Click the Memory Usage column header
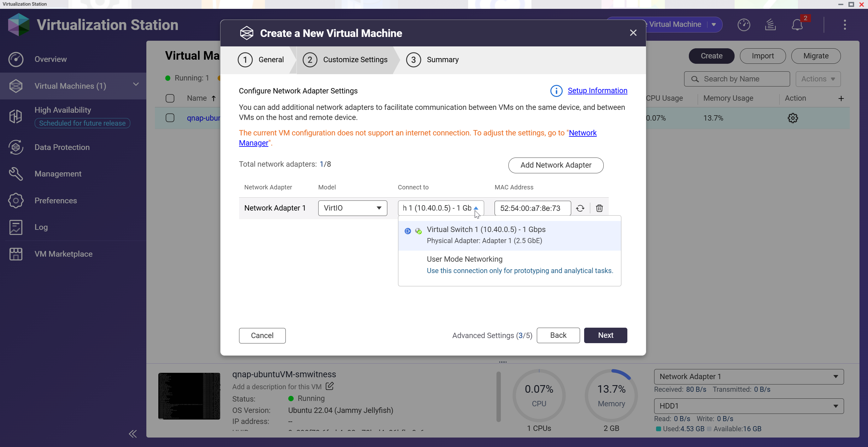Viewport: 868px width, 447px height. point(728,98)
